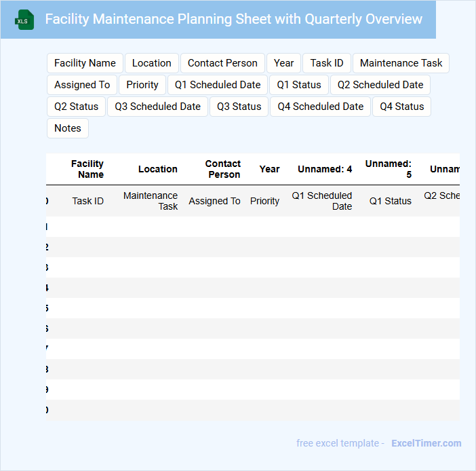
Task: Click the Contact Person column header
Action: (223, 169)
